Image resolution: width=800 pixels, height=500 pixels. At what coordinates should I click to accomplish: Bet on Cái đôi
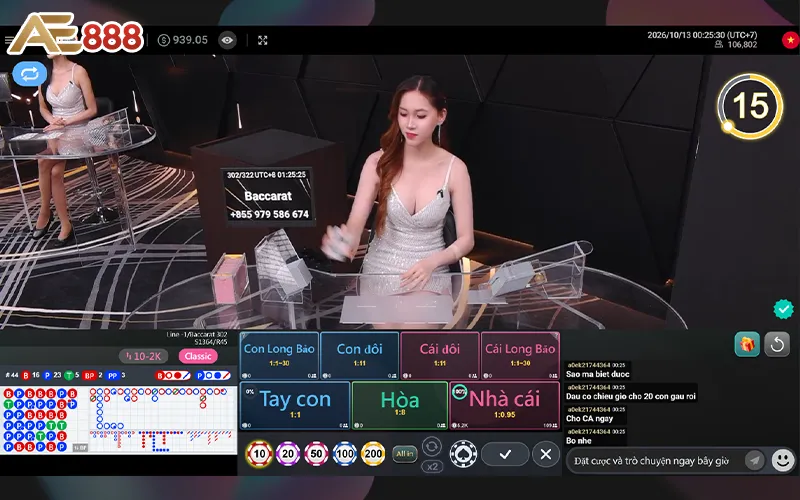pos(440,356)
